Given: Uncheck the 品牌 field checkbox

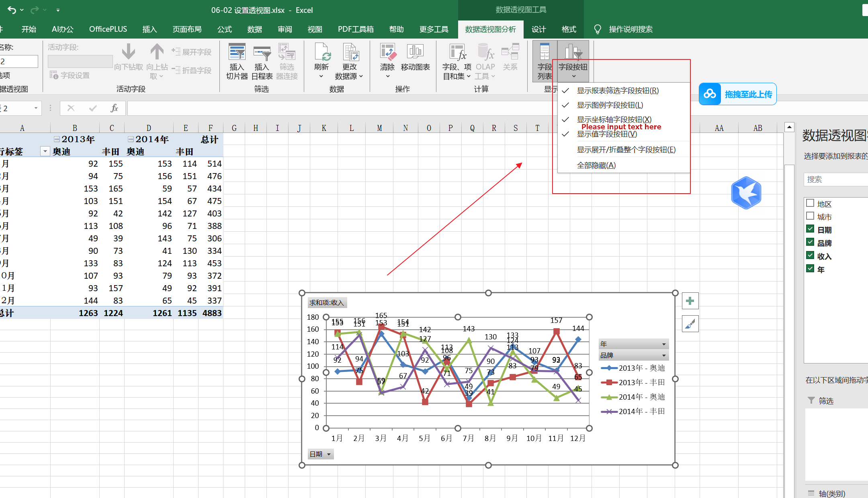Looking at the screenshot, I should (x=810, y=243).
